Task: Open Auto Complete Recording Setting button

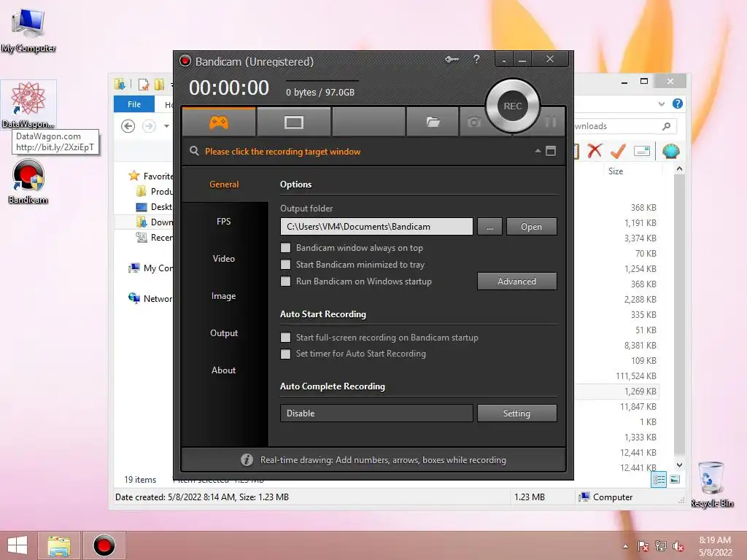Action: [517, 413]
